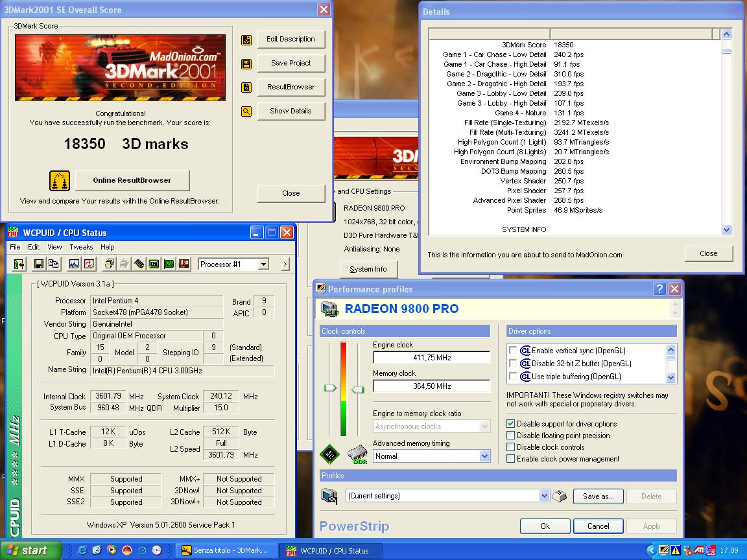The image size is (747, 560).
Task: Click the memory module icon in WCPUID toolbar
Action: click(x=139, y=264)
